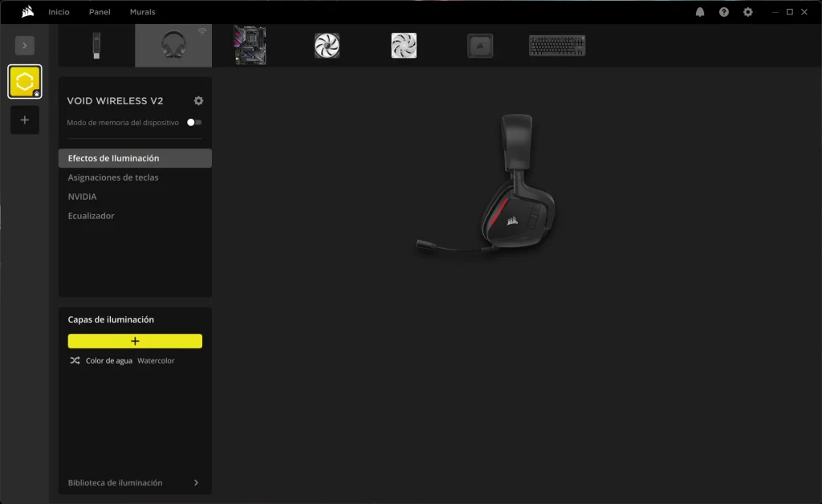Click the headset preview image

[486, 183]
